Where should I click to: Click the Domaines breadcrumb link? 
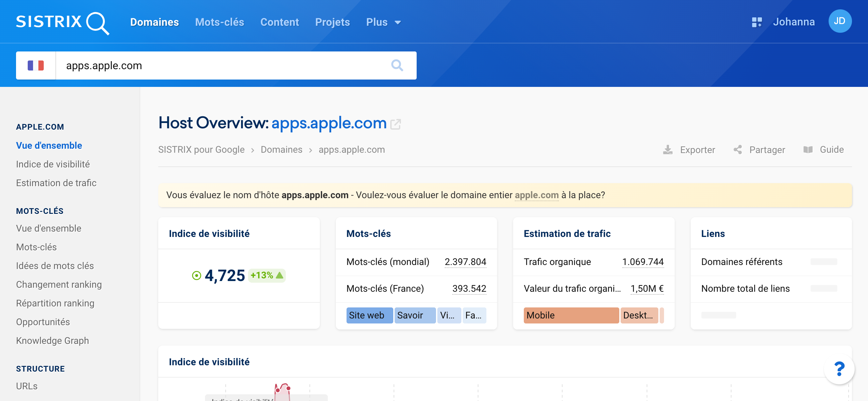[x=281, y=149]
